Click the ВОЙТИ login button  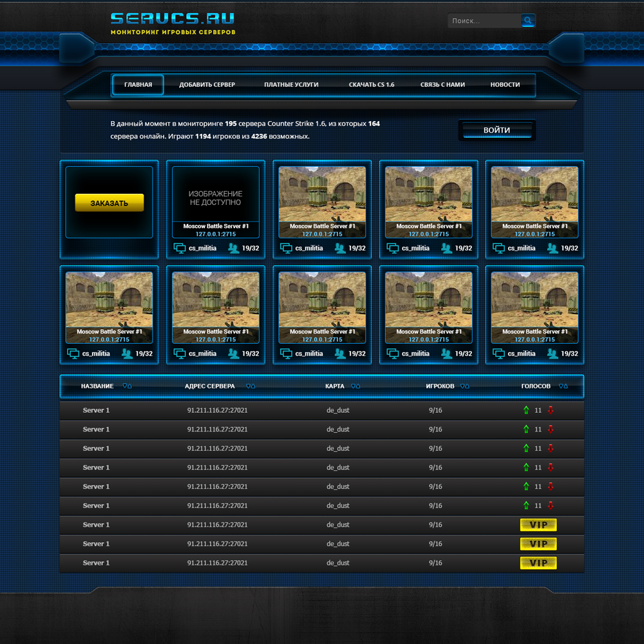pyautogui.click(x=497, y=130)
